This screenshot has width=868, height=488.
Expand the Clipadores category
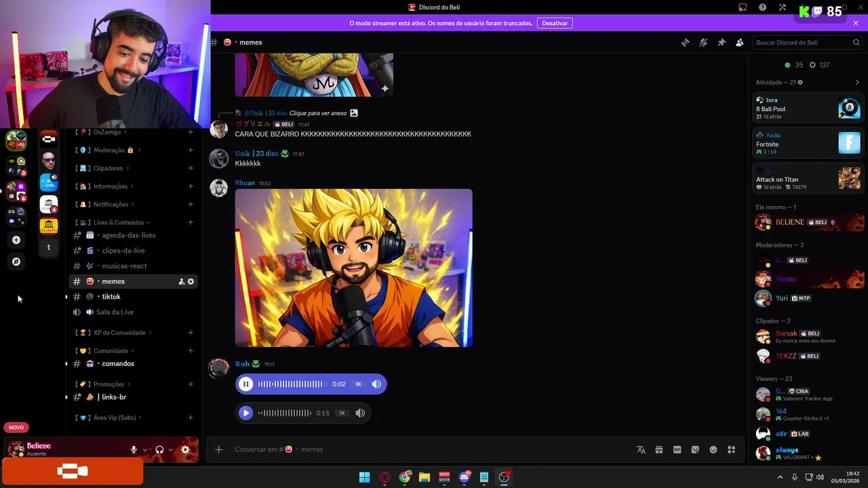108,168
